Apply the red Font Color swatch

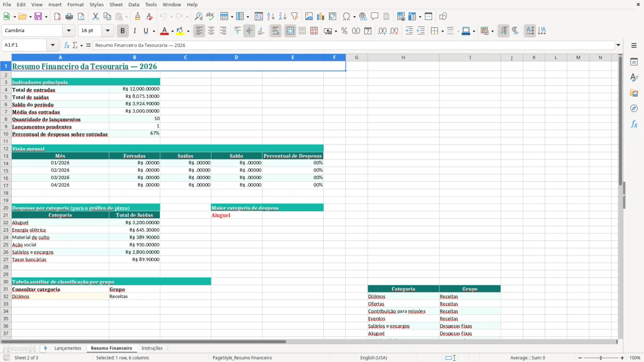coord(164,31)
